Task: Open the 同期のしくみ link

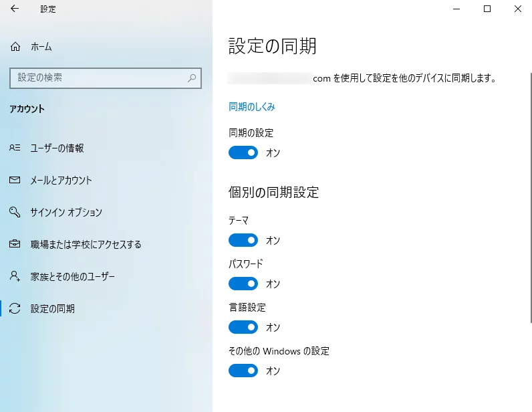Action: pyautogui.click(x=252, y=107)
